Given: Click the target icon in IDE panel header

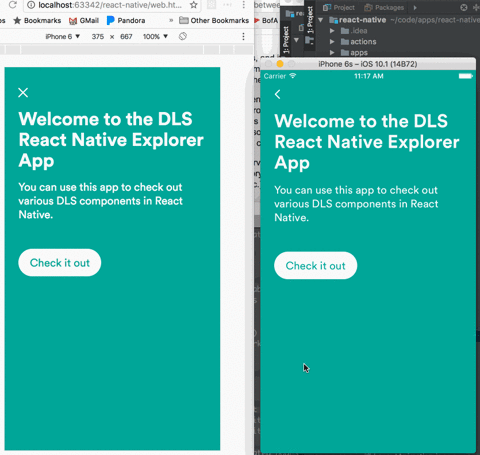Looking at the screenshot, I should (x=463, y=7).
